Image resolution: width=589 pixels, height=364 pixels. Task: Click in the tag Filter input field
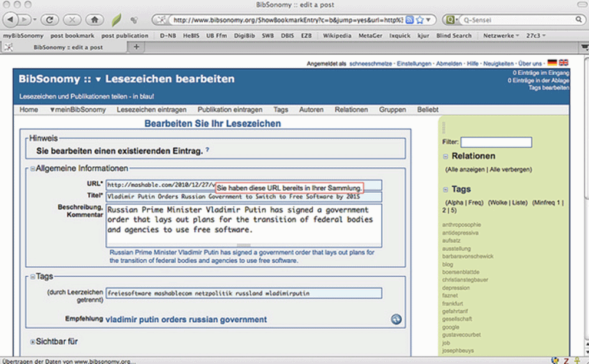pyautogui.click(x=496, y=142)
